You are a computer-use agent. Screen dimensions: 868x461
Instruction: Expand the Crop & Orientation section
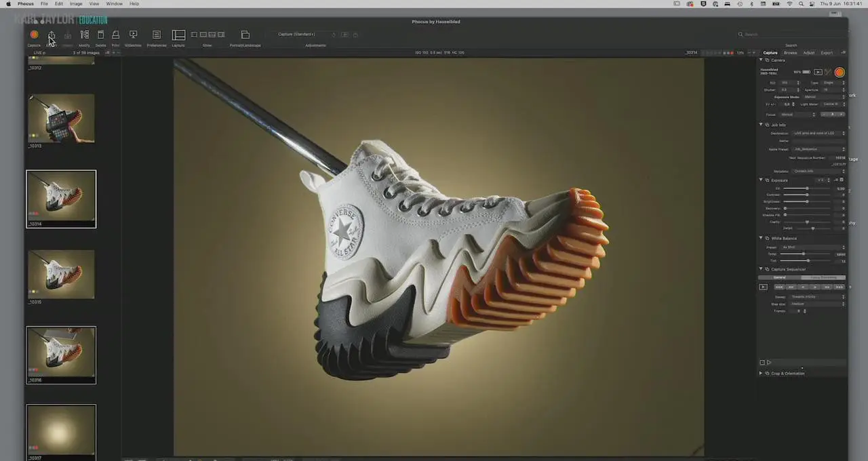point(761,374)
